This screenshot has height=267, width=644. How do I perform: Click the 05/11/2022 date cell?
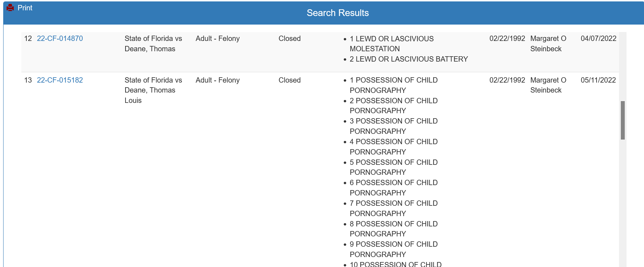(x=598, y=80)
